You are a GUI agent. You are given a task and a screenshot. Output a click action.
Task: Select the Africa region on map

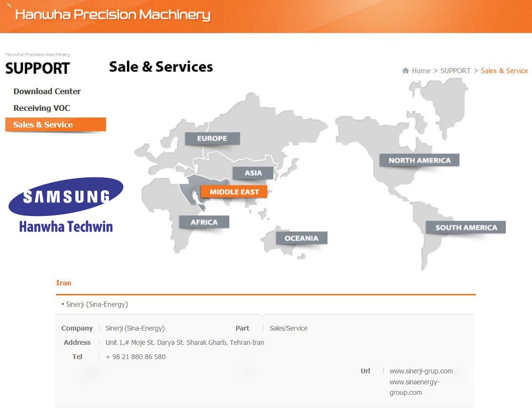(x=204, y=222)
